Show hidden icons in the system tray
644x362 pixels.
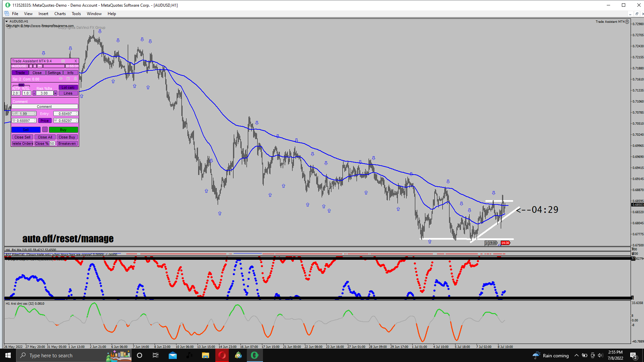pyautogui.click(x=576, y=355)
